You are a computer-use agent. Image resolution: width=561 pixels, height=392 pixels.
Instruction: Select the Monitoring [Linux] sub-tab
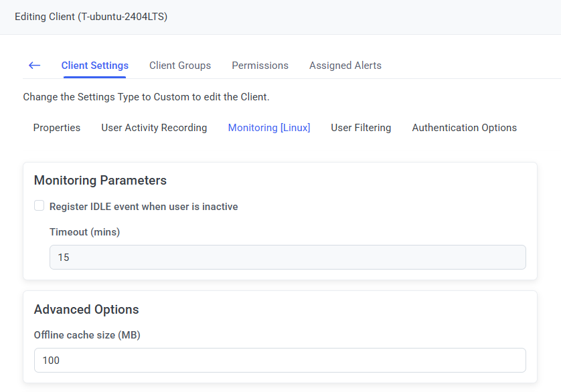(269, 128)
